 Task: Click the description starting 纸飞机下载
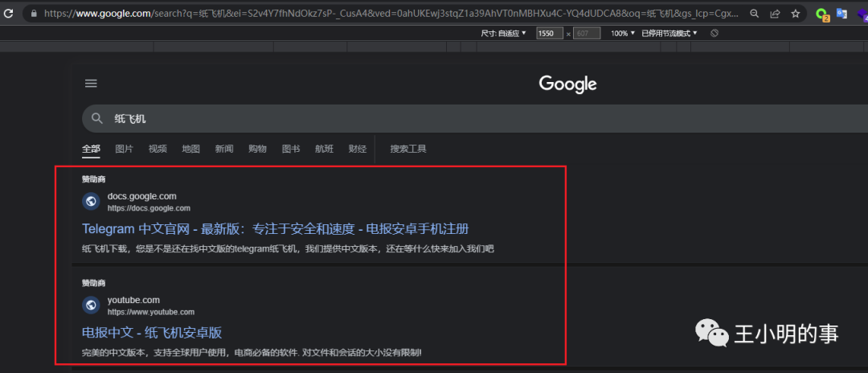click(288, 249)
